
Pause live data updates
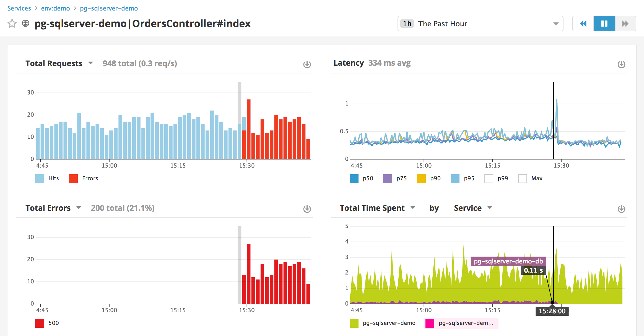[x=604, y=24]
